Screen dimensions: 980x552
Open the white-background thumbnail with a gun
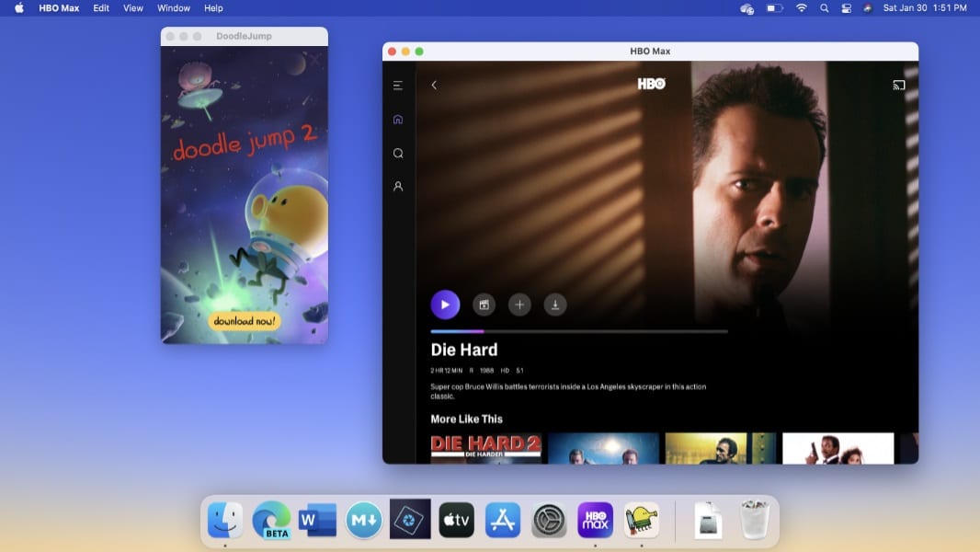click(838, 448)
